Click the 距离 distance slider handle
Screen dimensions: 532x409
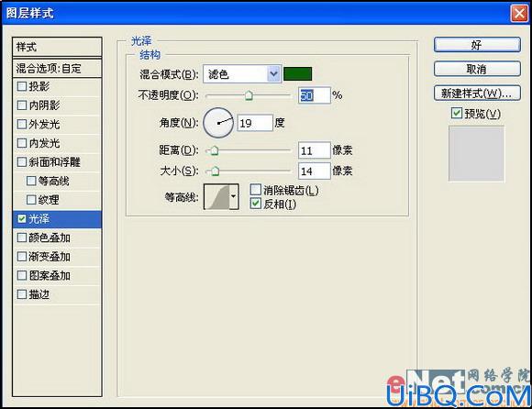[215, 150]
